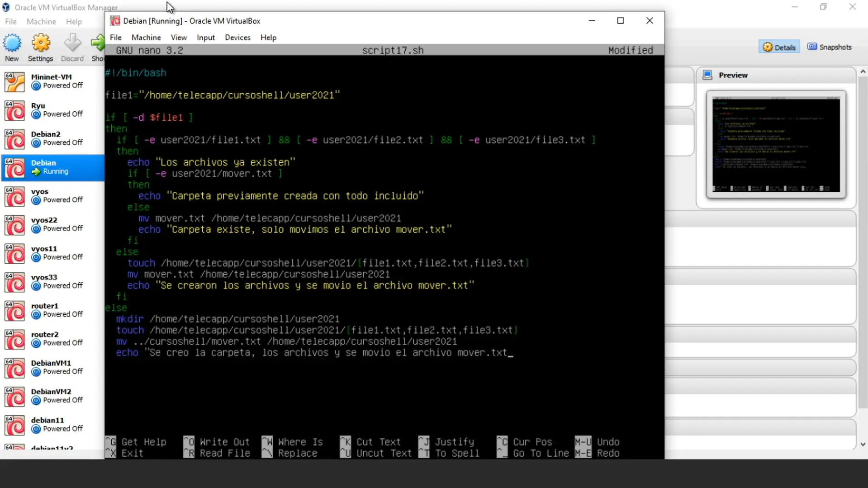The width and height of the screenshot is (868, 488).
Task: Select DebianVM2 in the machine list
Action: (51, 396)
